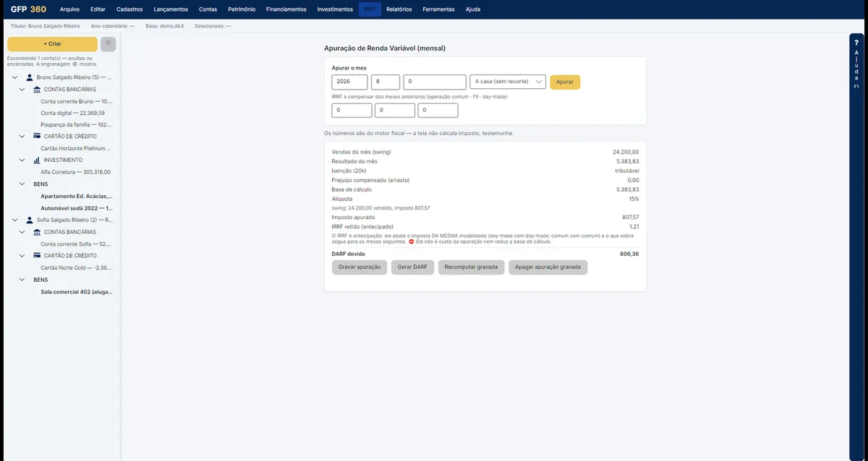The height and width of the screenshot is (461, 868).
Task: Select the Alfa Corretora account row
Action: pyautogui.click(x=75, y=172)
